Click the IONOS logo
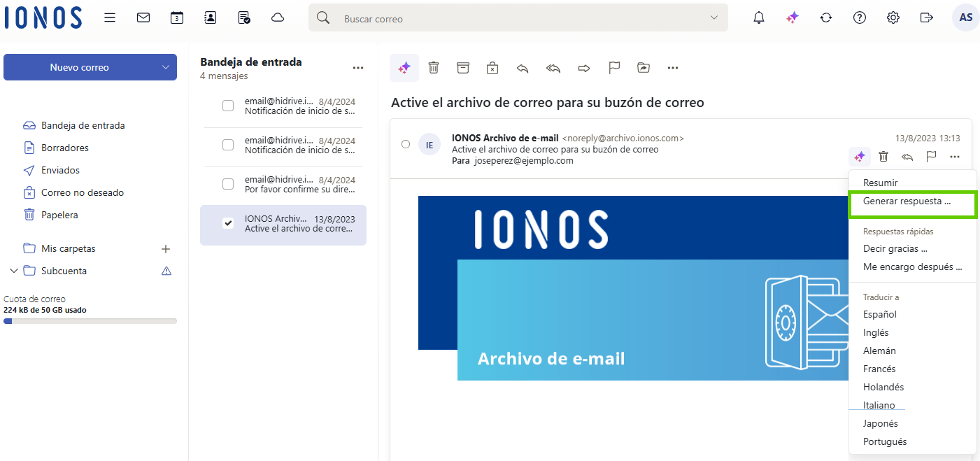The width and height of the screenshot is (980, 461). tap(43, 17)
